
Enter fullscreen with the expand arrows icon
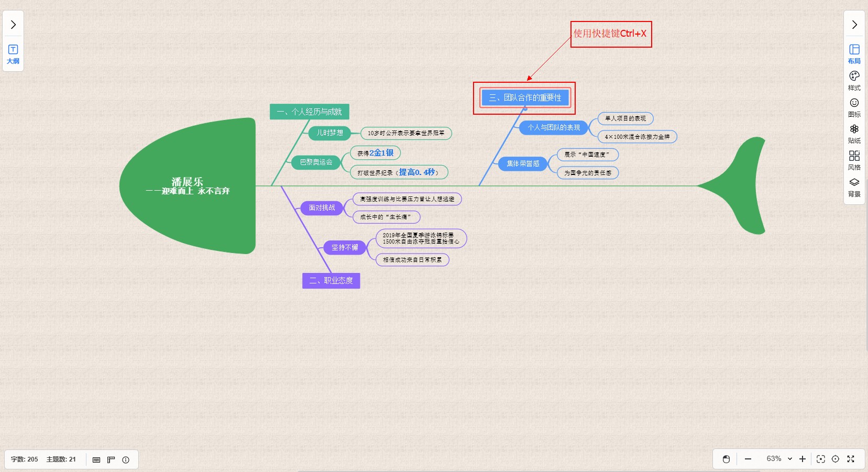tap(851, 459)
